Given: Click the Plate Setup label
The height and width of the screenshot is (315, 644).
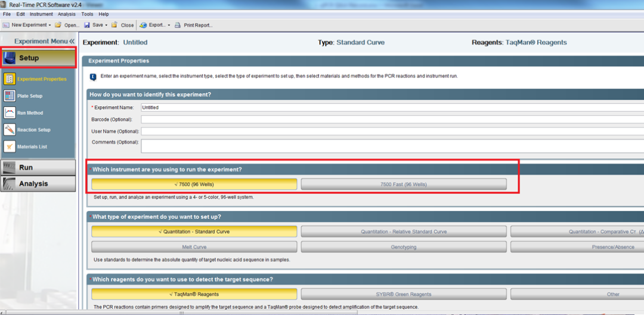Looking at the screenshot, I should coord(30,96).
